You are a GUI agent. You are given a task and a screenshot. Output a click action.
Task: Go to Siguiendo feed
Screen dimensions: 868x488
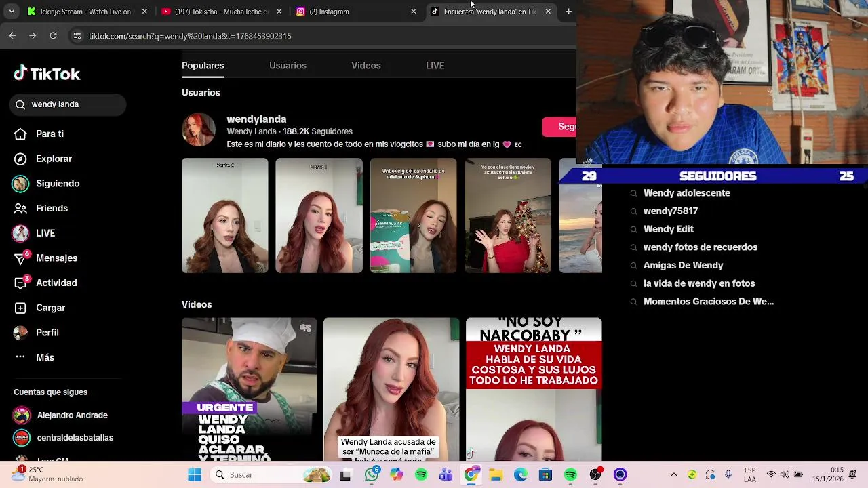(x=47, y=184)
